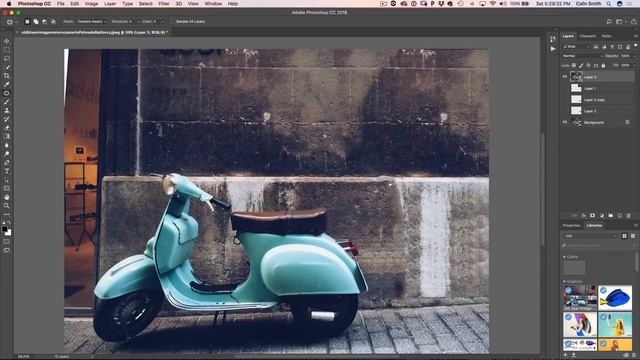
Task: Switch to the Paths tab
Action: click(607, 36)
